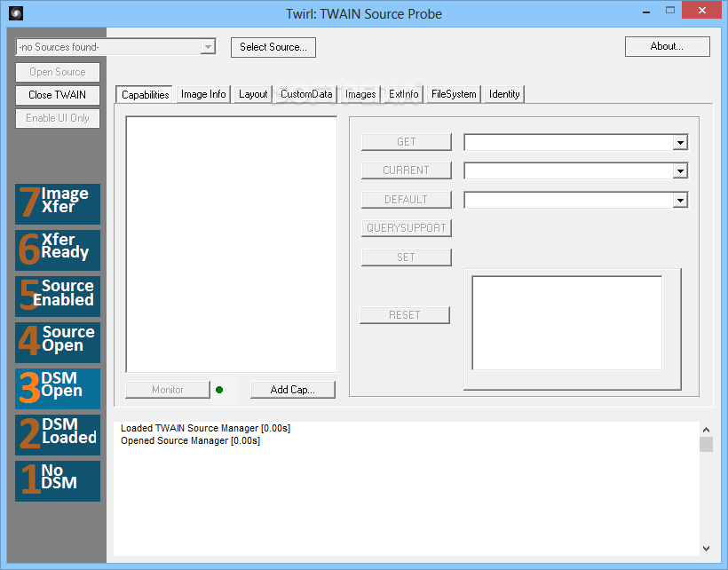Image resolution: width=728 pixels, height=570 pixels.
Task: Click the QUERYSUPPORT button
Action: (407, 228)
